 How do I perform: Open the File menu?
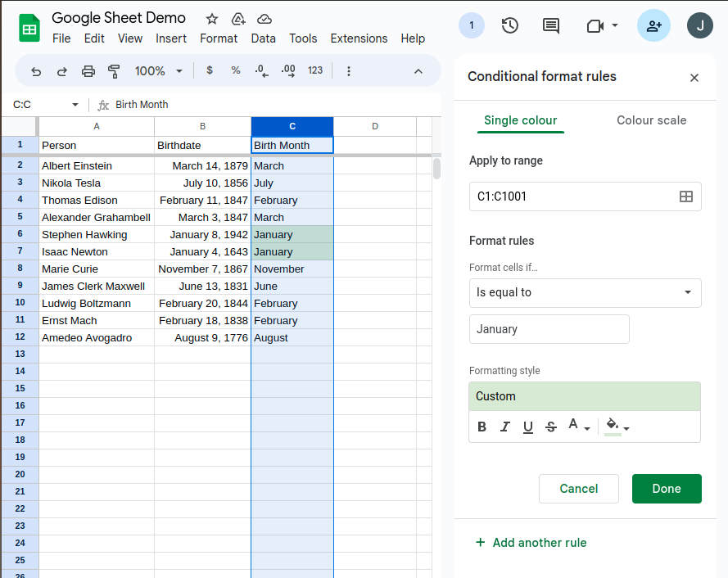[x=61, y=38]
